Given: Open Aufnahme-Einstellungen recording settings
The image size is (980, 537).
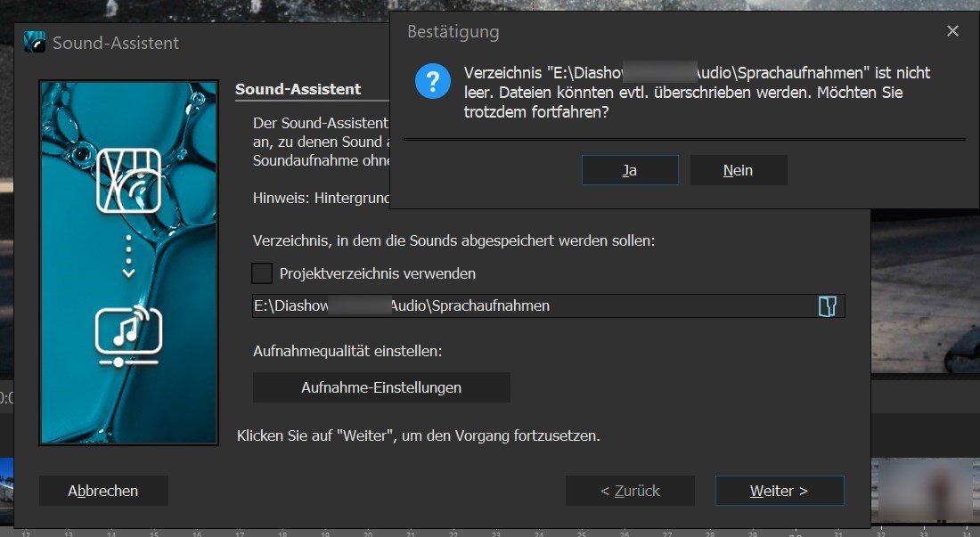Looking at the screenshot, I should 381,387.
